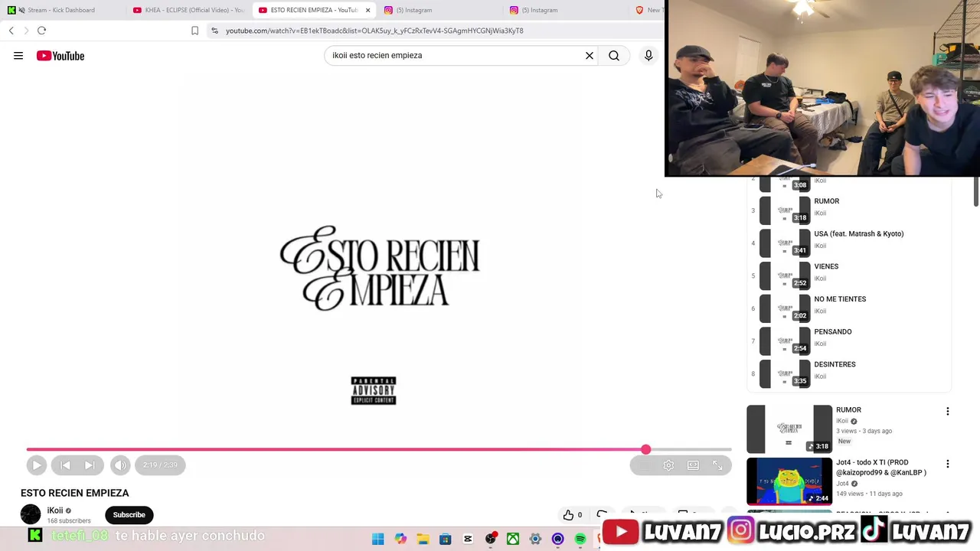Open the 3:41 playlist thumbnail
The width and height of the screenshot is (980, 551).
(x=785, y=243)
